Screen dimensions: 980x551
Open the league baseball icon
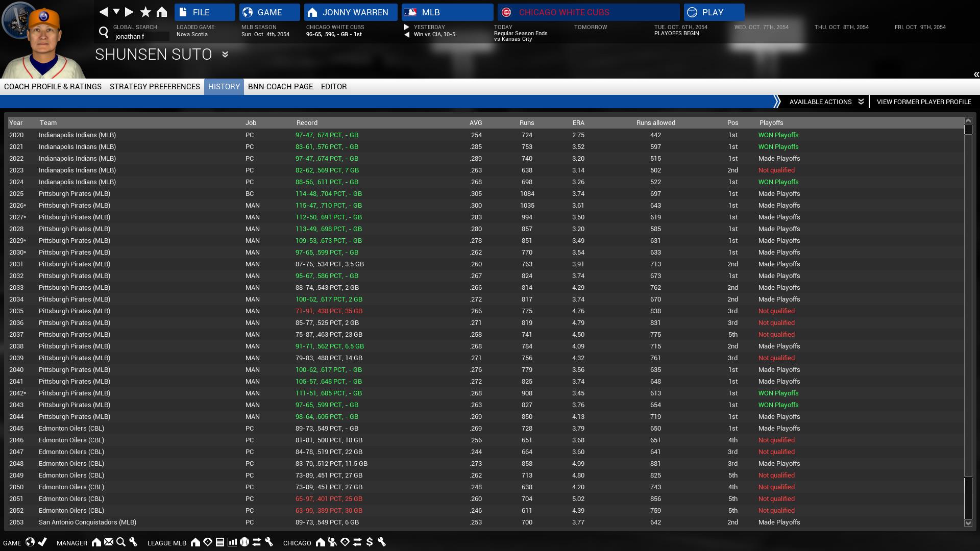point(244,542)
